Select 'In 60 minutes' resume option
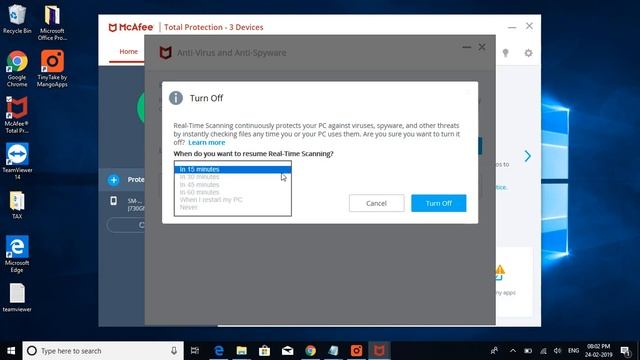Screen dimensions: 640x360 [x=233, y=192]
